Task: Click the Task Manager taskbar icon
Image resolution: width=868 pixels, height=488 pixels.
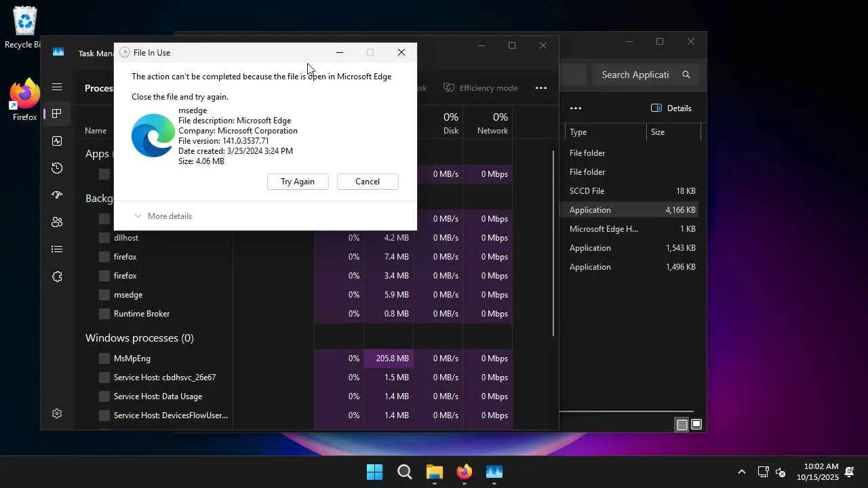Action: click(494, 472)
